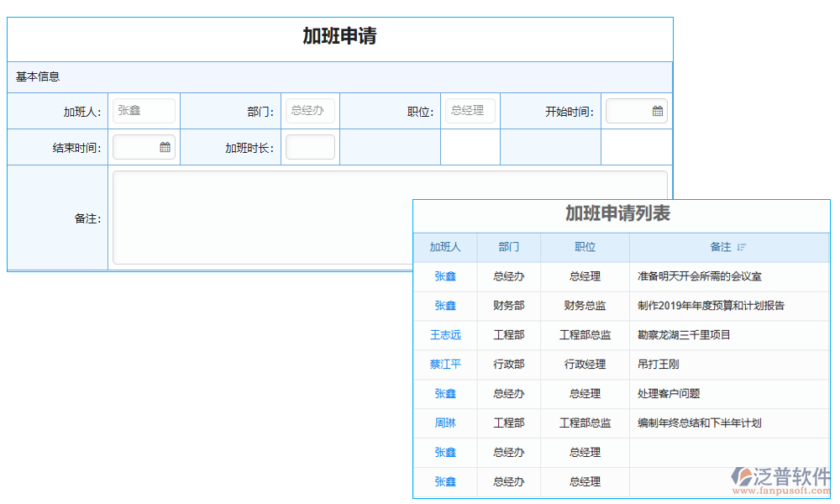Open the 王志远 applicant link
840x504 pixels.
tap(445, 335)
